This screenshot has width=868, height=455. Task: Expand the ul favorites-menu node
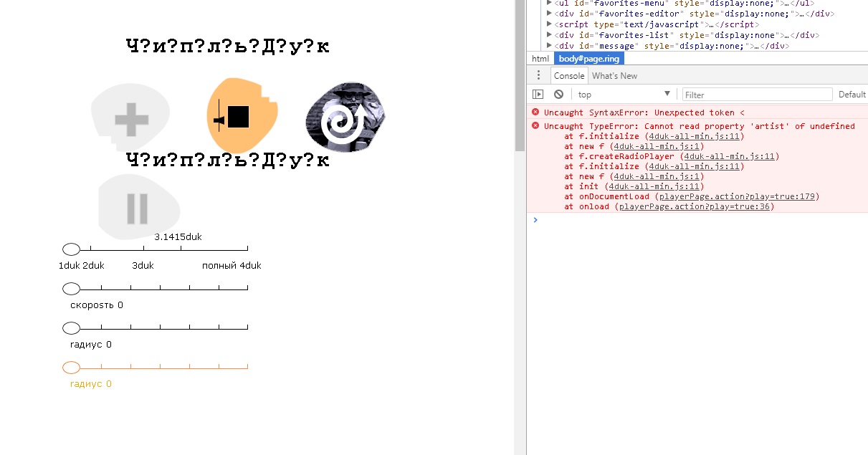549,3
